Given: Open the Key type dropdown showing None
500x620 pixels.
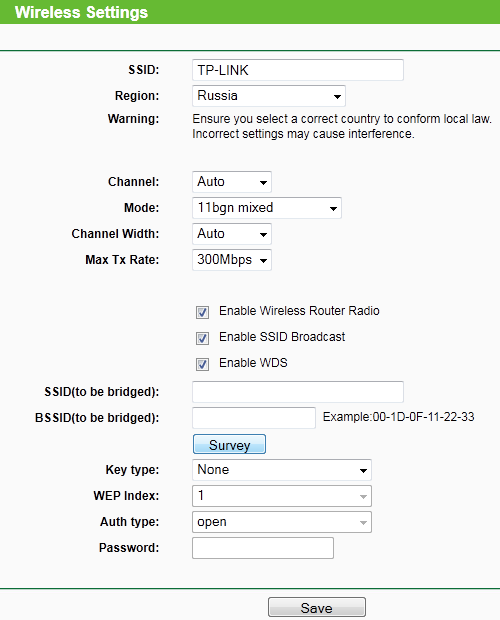Looking at the screenshot, I should tap(282, 470).
